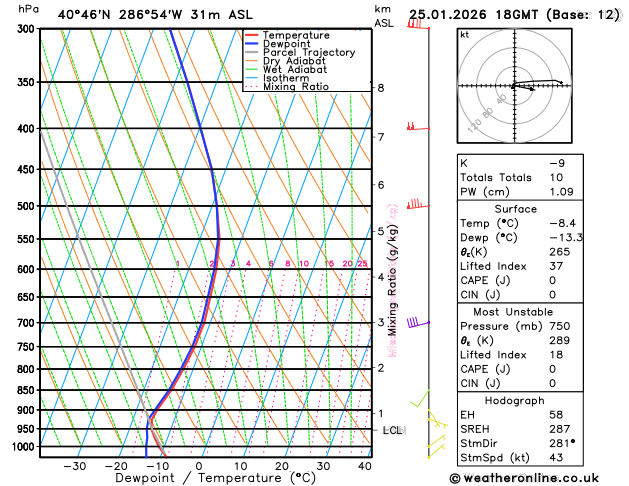The image size is (629, 486).
Task: Click the red wind barb at 300 hPa
Action: click(x=418, y=24)
